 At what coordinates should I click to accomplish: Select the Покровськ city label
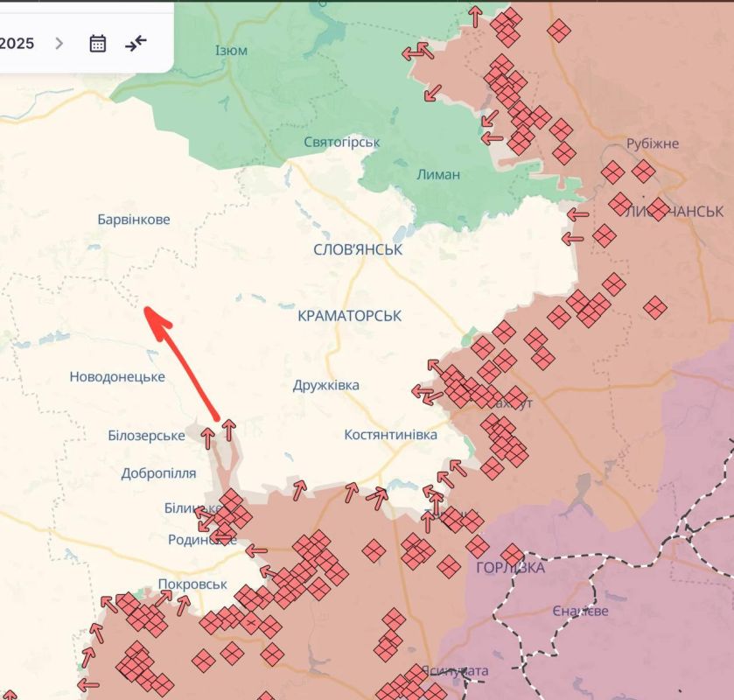coord(192,584)
